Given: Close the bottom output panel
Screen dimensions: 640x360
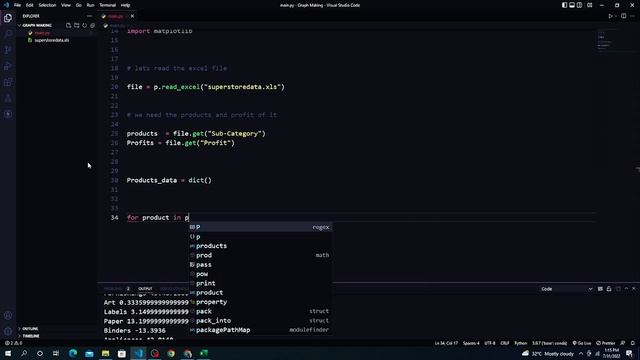Looking at the screenshot, I should coord(634,289).
